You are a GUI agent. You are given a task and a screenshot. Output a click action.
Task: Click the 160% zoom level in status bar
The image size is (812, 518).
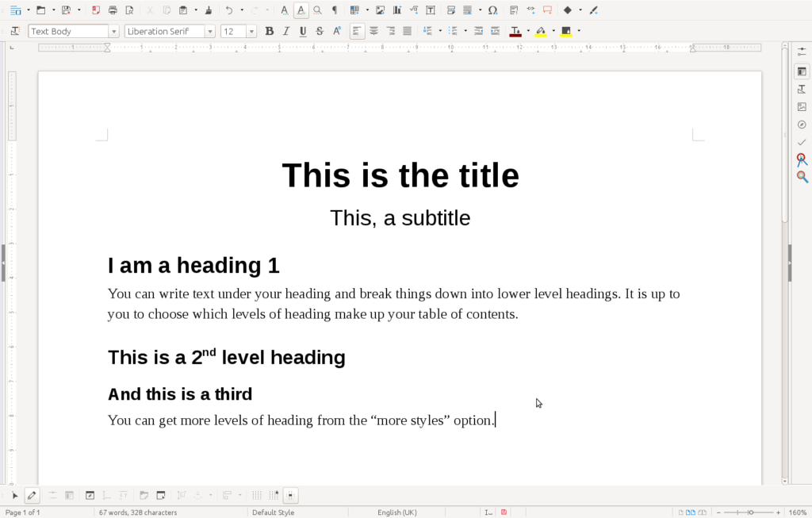point(797,512)
